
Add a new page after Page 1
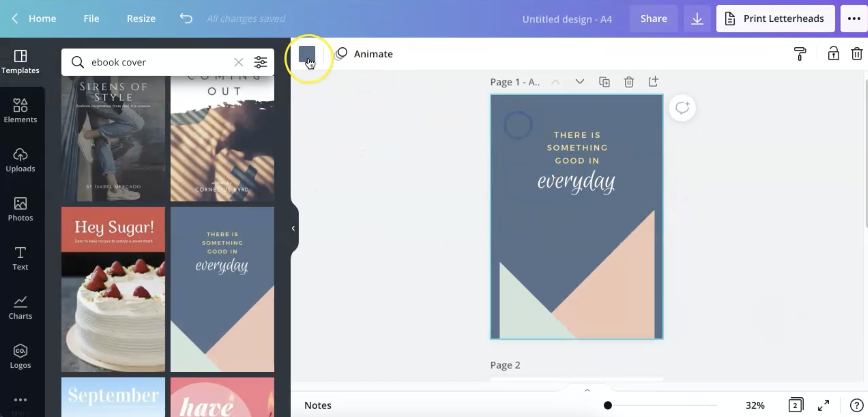[x=653, y=82]
